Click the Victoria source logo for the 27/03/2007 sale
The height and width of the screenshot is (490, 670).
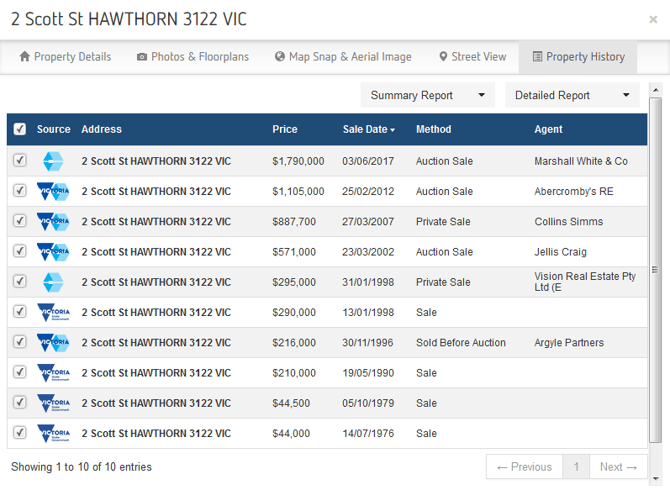(53, 222)
